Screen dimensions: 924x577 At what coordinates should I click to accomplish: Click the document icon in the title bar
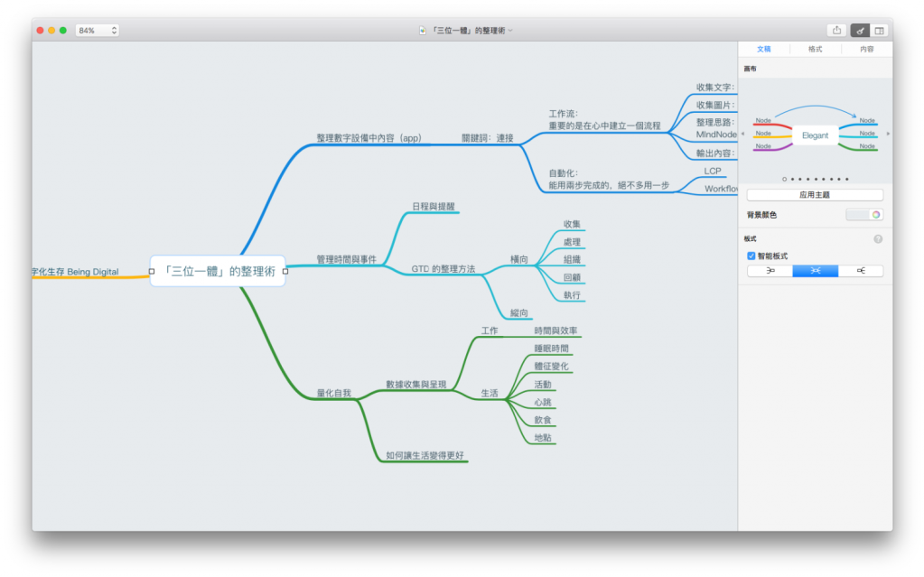[423, 31]
